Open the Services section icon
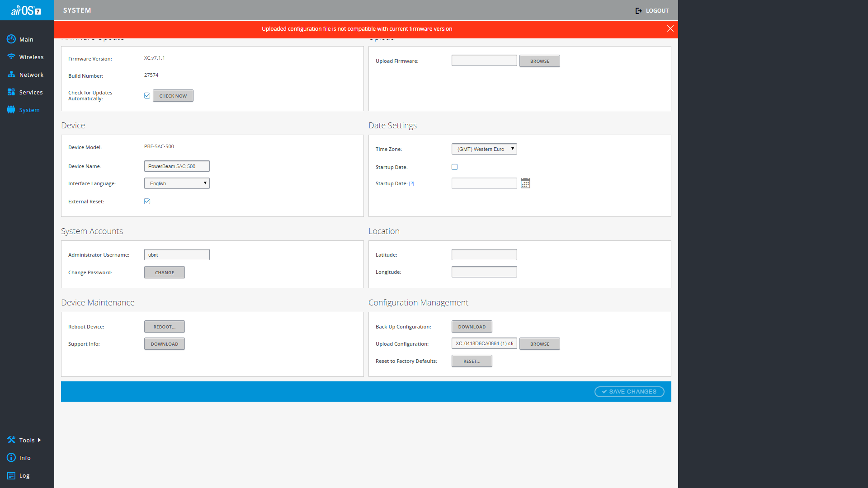The height and width of the screenshot is (488, 868). [11, 92]
